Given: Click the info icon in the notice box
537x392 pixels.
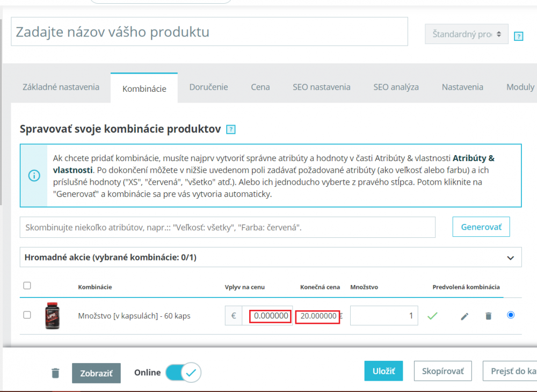Looking at the screenshot, I should coord(34,176).
